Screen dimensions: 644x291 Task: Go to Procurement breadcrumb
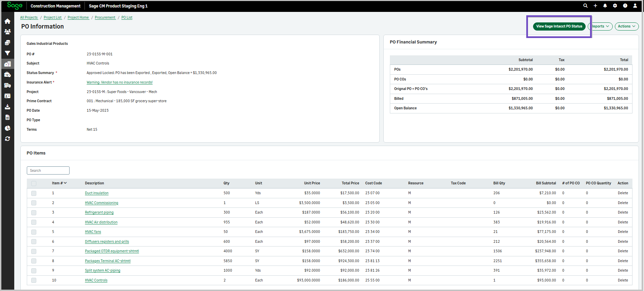click(x=105, y=18)
